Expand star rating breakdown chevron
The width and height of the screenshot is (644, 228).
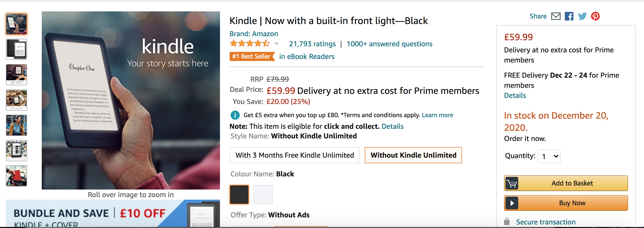click(x=276, y=44)
